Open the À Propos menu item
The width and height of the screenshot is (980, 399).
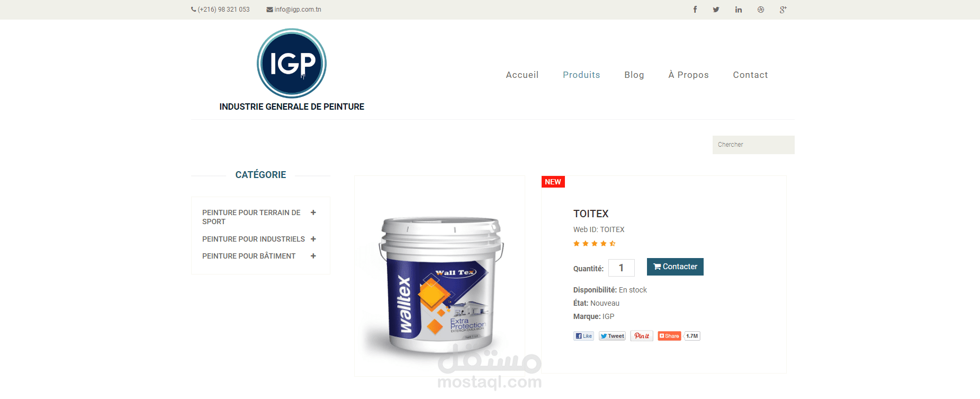pyautogui.click(x=688, y=75)
